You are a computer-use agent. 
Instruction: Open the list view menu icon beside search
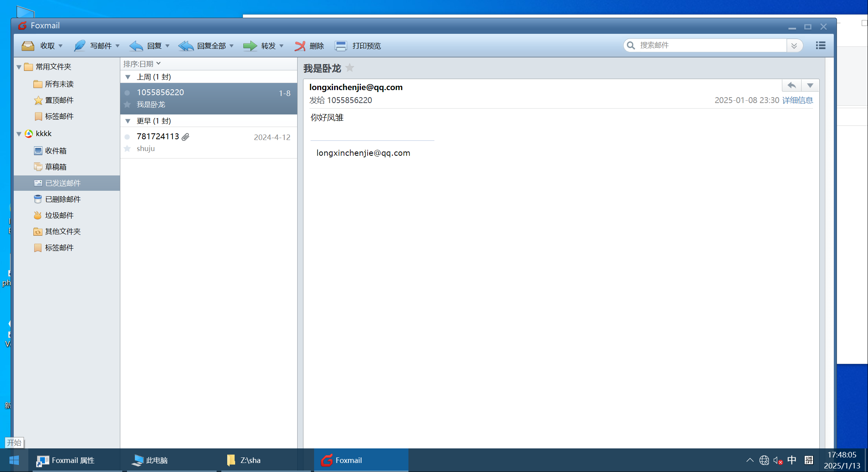(x=820, y=46)
